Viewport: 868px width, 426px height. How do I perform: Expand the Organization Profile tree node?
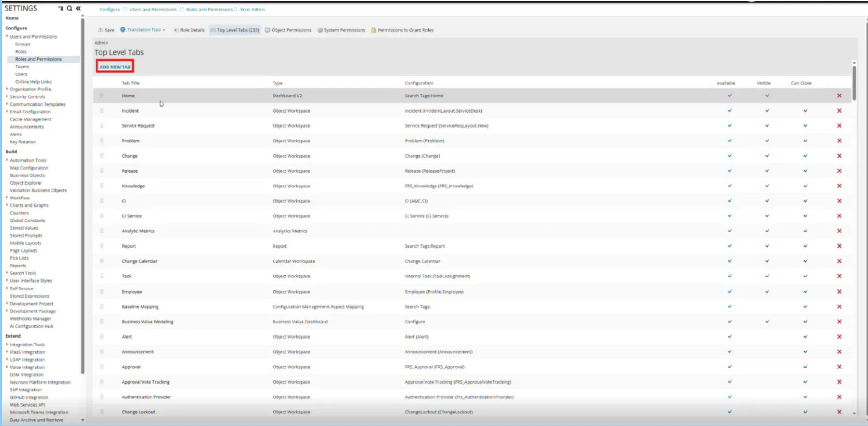pos(7,89)
